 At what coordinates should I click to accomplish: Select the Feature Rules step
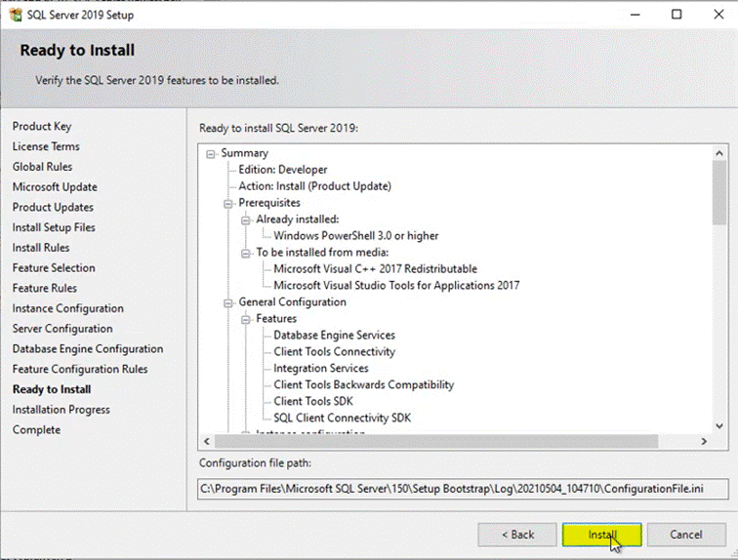45,288
